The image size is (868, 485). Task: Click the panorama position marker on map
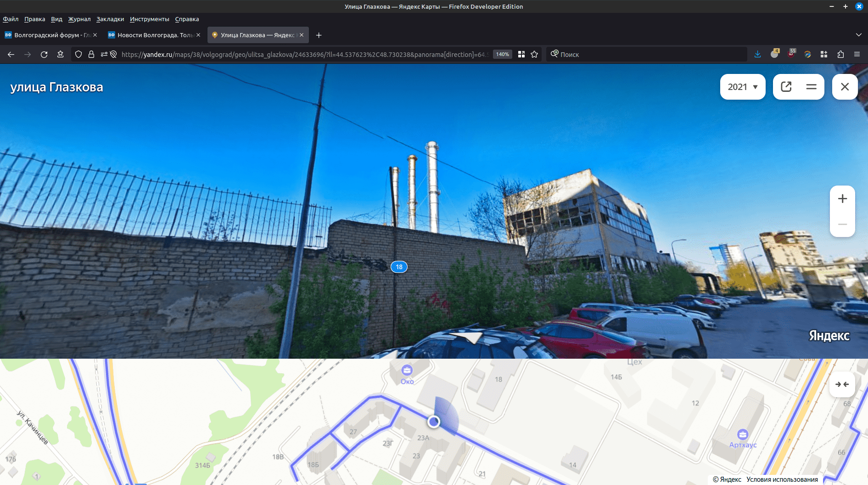(x=433, y=421)
